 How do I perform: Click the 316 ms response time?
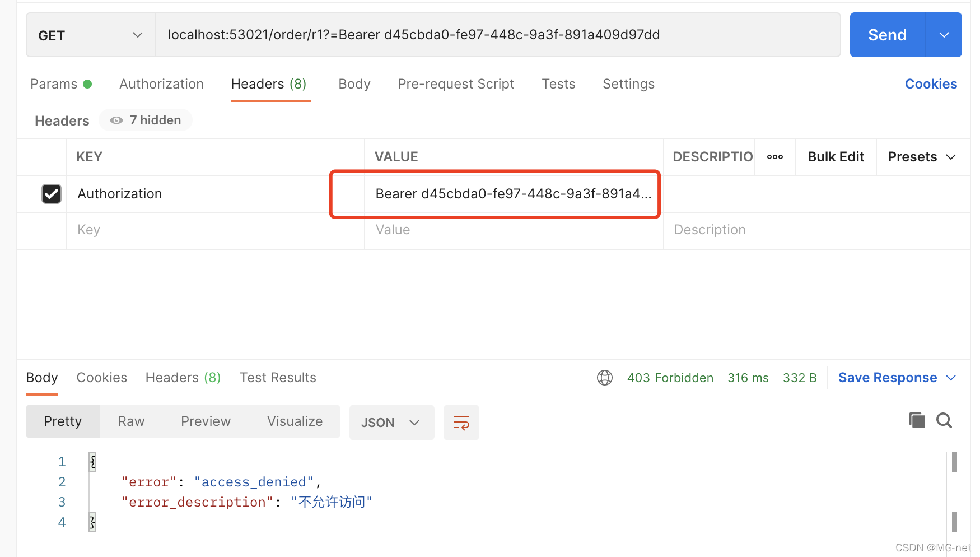point(748,378)
